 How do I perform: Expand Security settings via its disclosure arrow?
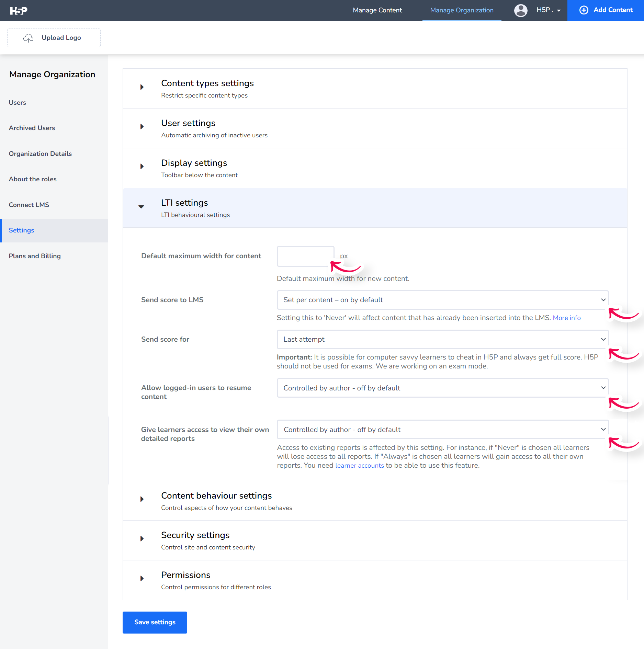pos(142,538)
